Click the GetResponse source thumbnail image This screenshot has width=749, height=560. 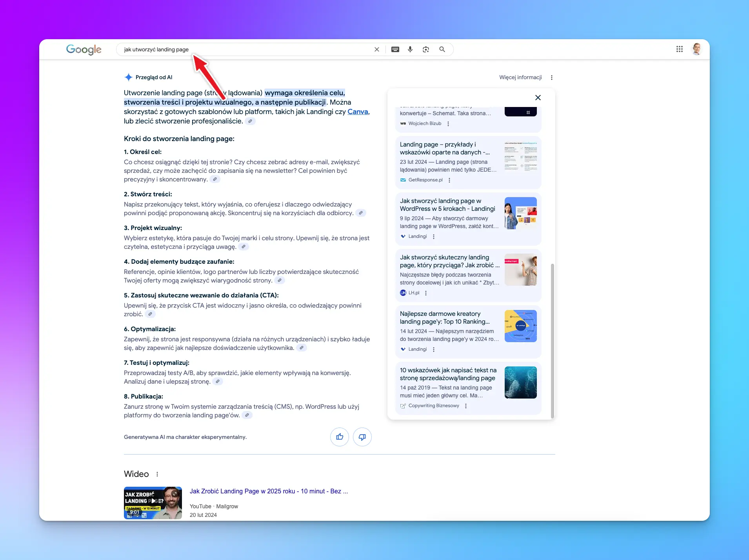[521, 157]
